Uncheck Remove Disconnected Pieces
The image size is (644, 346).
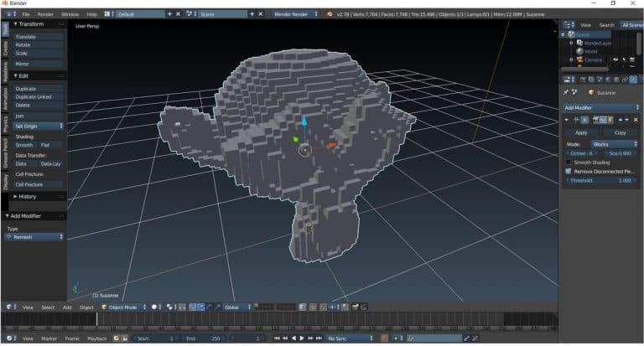pos(569,171)
